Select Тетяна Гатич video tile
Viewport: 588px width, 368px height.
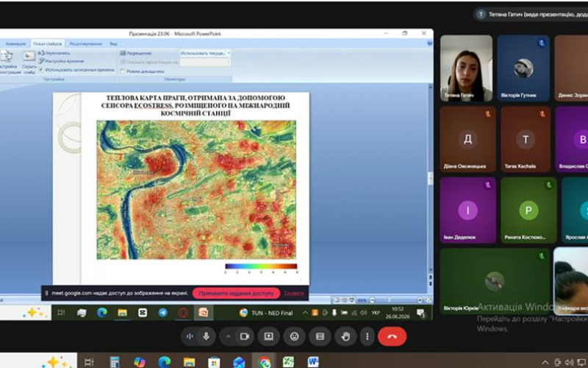tap(466, 68)
